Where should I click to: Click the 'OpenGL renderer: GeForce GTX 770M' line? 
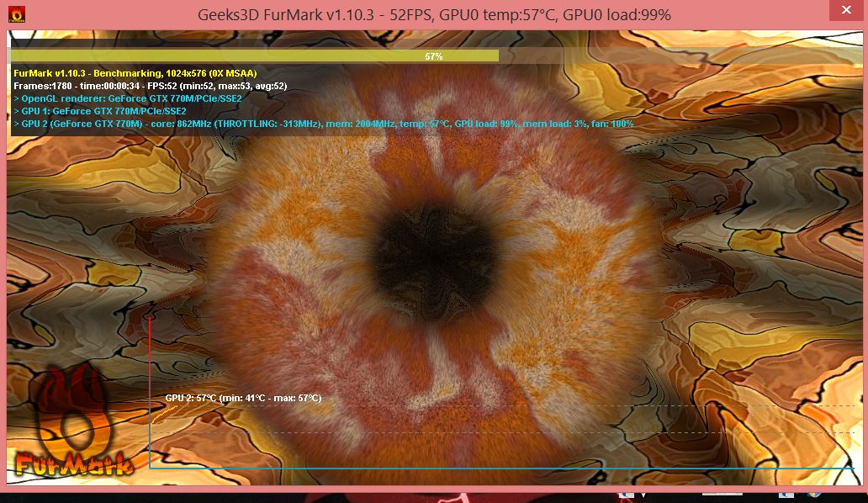[x=127, y=98]
